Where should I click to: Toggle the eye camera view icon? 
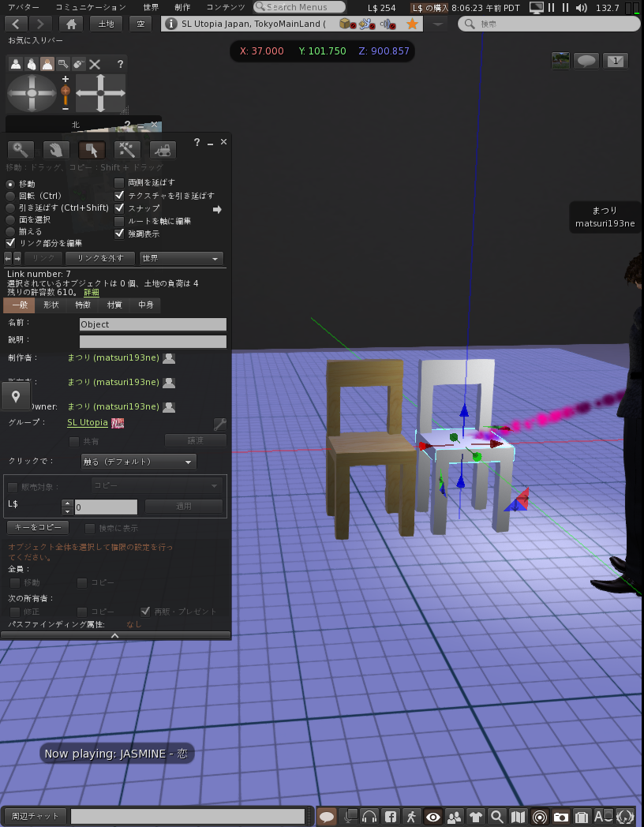click(x=433, y=817)
